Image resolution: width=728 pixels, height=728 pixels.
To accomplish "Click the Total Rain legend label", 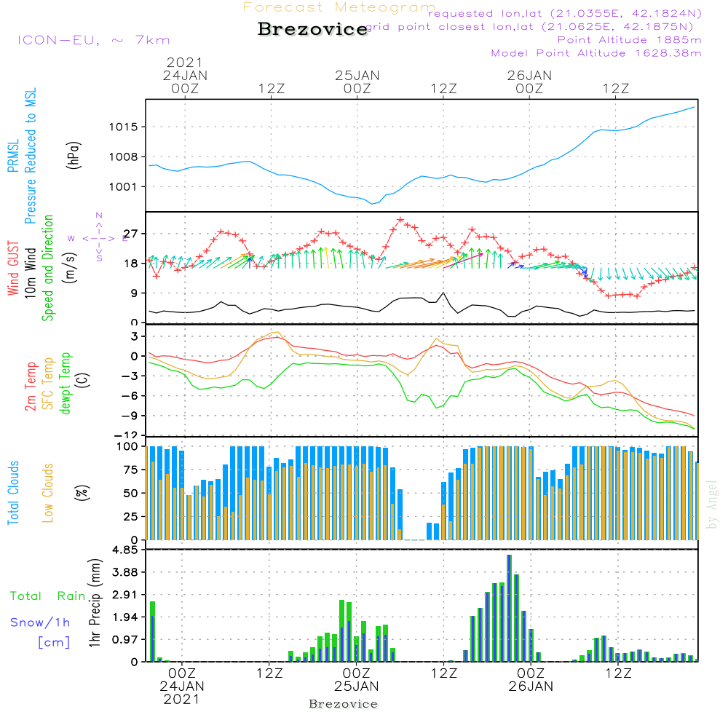I will pyautogui.click(x=47, y=596).
